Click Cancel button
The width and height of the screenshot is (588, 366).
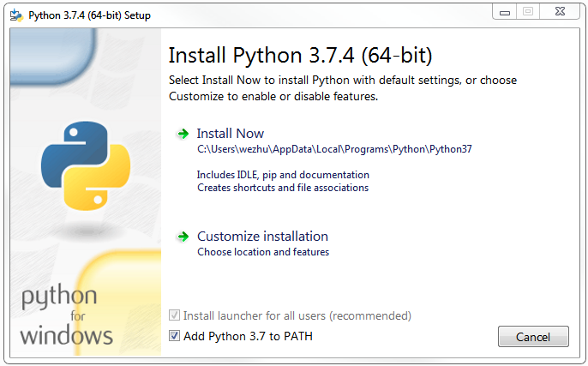[x=533, y=336]
